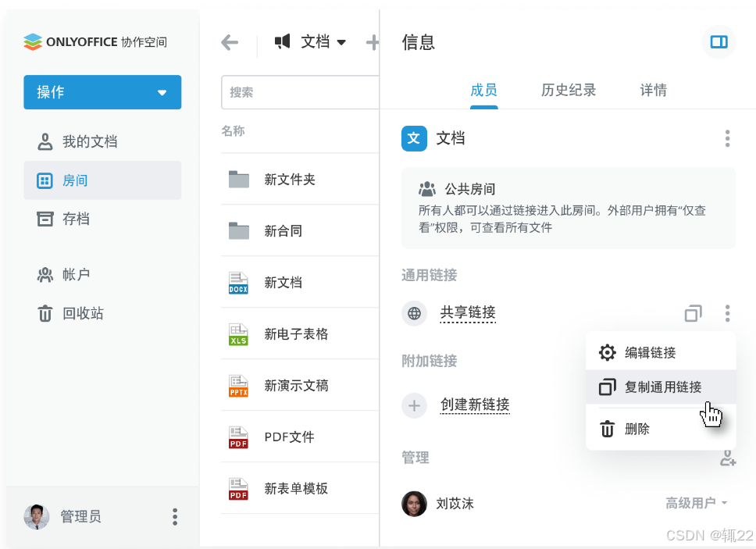Focus the 搜索 search field
756x549 pixels.
click(300, 92)
